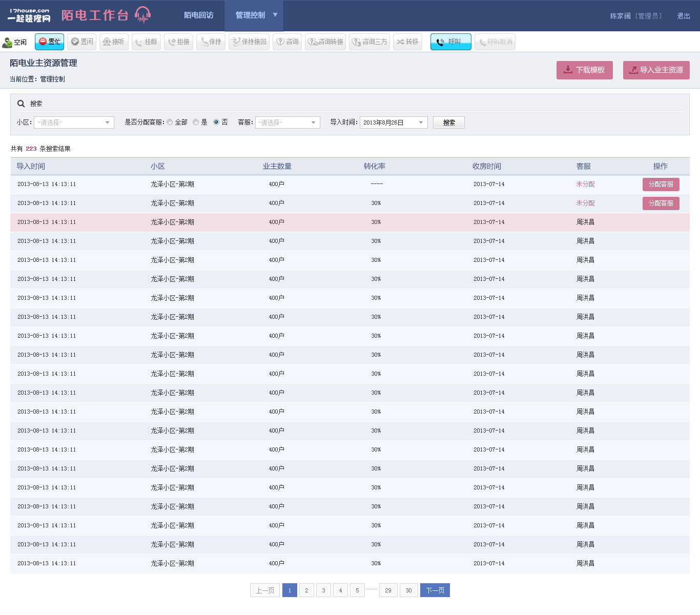700x615 pixels.
Task: Click the 客服 column header
Action: click(584, 167)
